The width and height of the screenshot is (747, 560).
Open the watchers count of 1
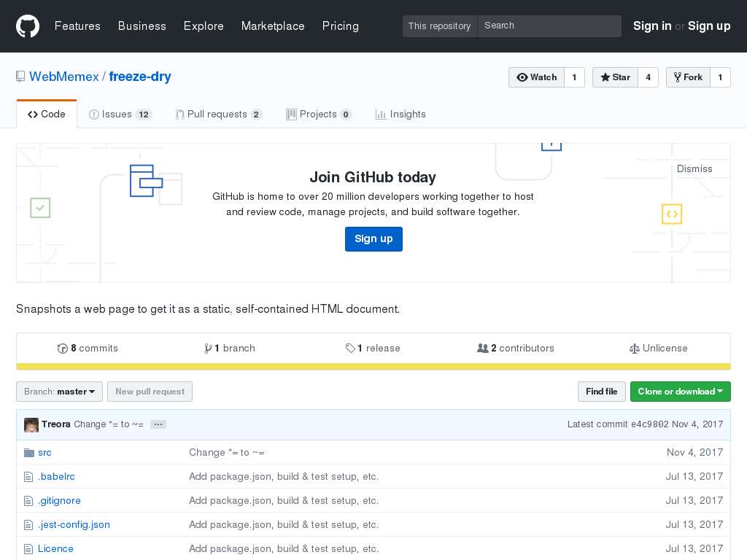575,77
